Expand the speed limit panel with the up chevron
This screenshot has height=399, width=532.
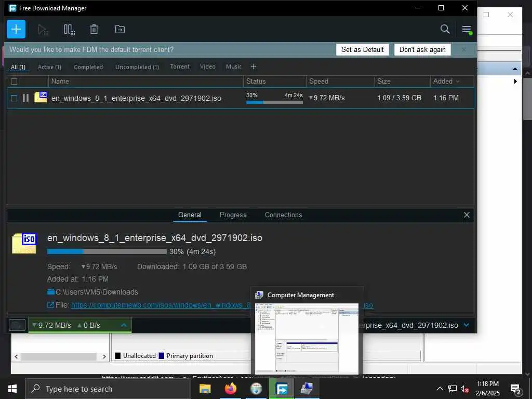(x=124, y=325)
